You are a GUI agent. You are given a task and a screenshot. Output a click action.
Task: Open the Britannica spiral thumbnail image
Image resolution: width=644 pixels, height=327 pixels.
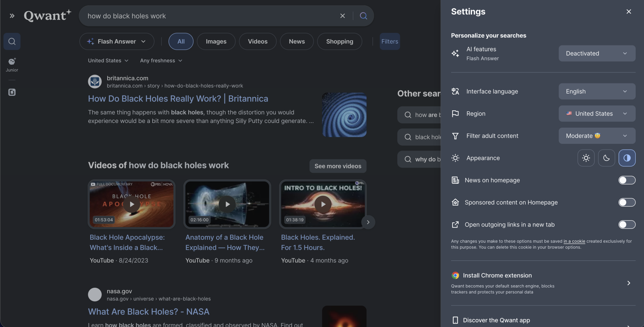[x=344, y=115]
